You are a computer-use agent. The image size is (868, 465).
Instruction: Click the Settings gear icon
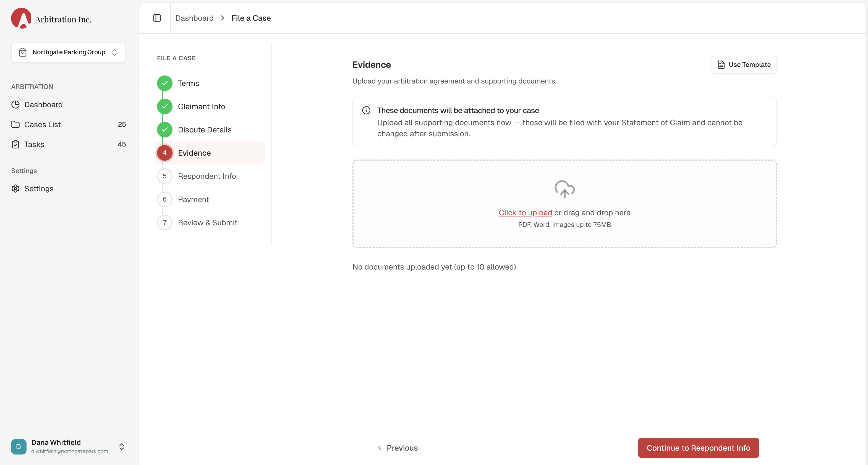coord(15,188)
